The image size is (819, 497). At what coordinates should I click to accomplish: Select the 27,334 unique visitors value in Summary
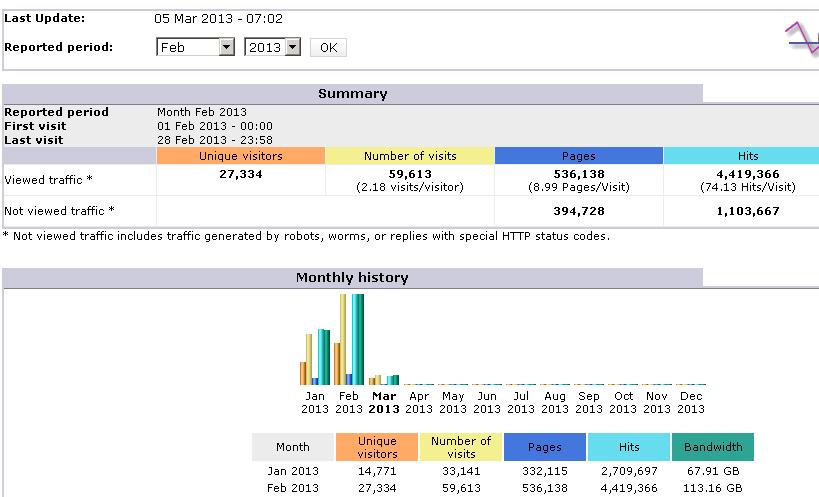241,174
